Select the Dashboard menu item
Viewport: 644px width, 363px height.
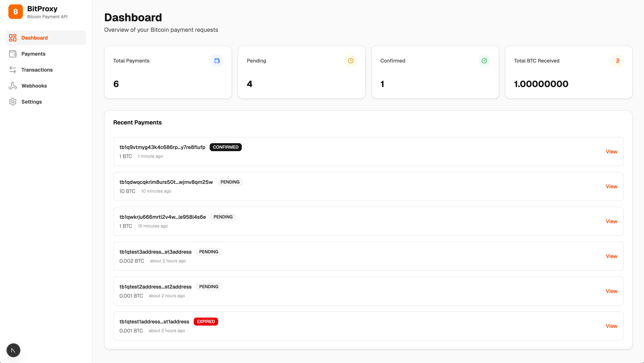34,38
